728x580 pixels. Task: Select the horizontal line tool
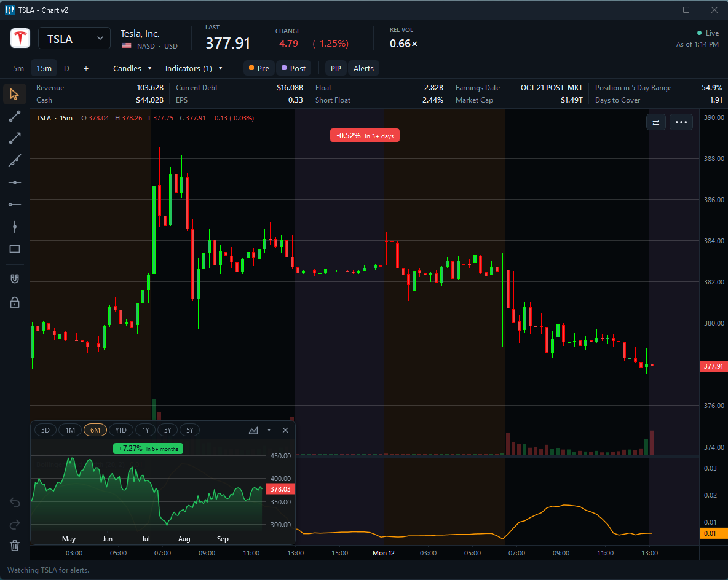click(14, 182)
